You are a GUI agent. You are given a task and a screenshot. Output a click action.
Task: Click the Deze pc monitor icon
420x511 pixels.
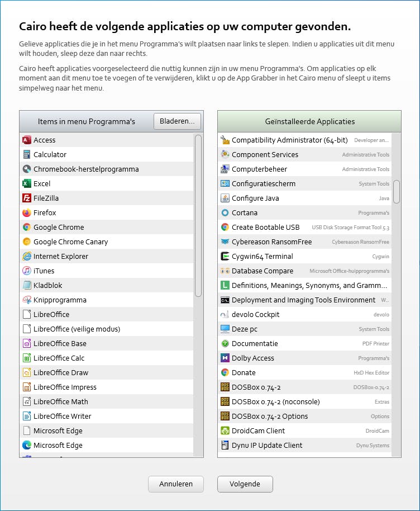225,329
